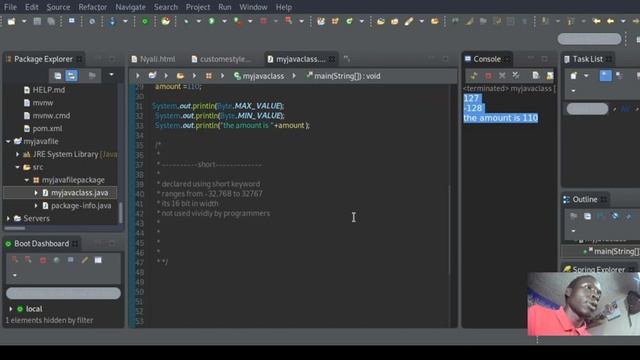
Task: Collapse the src folder node
Action: tap(17, 167)
